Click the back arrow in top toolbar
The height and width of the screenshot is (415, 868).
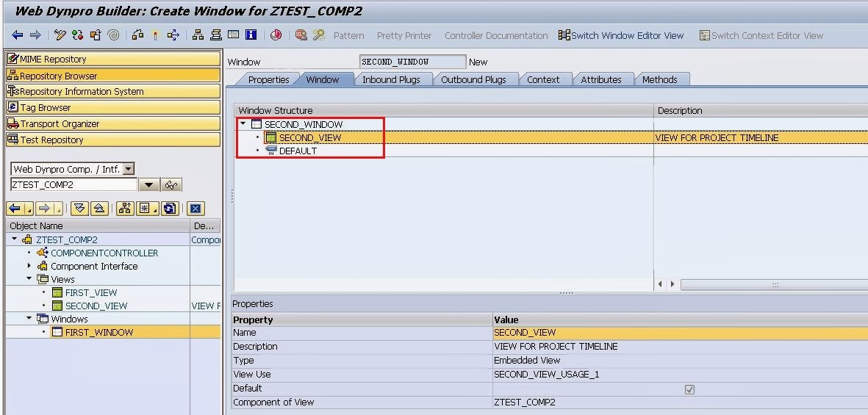[17, 35]
